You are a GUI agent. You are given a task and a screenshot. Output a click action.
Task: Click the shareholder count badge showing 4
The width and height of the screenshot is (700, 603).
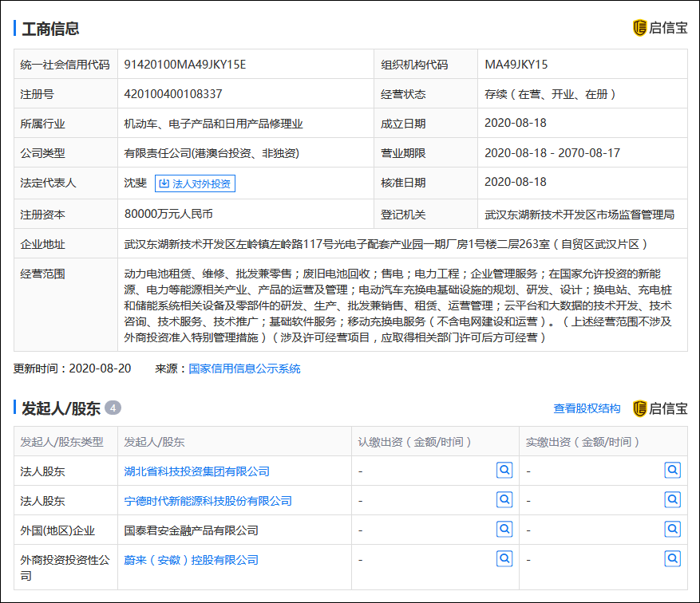(x=113, y=408)
